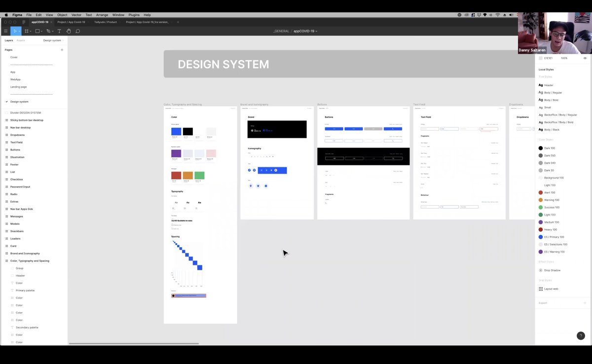Select the Frame tool
592x364 pixels.
(26, 31)
